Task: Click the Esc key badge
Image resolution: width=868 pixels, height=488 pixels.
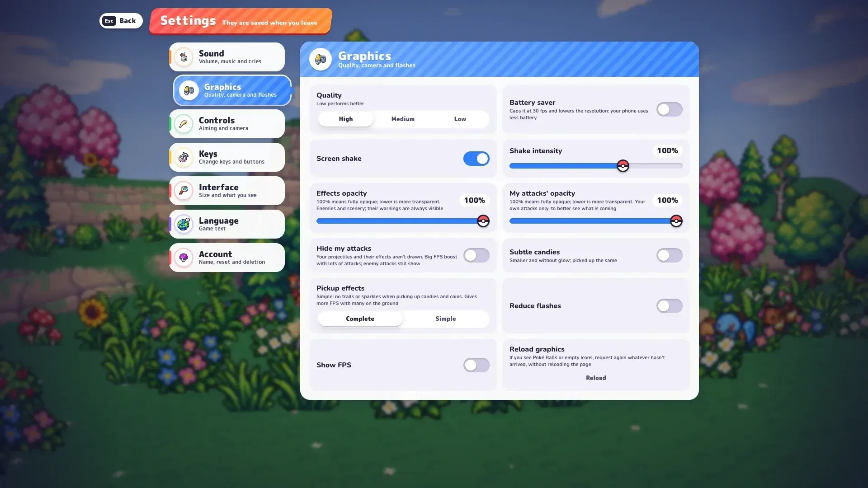Action: (x=109, y=21)
